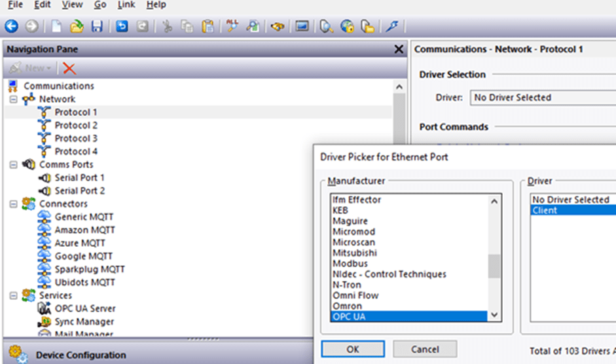Click the monitor screen toolbar icon

(x=302, y=26)
